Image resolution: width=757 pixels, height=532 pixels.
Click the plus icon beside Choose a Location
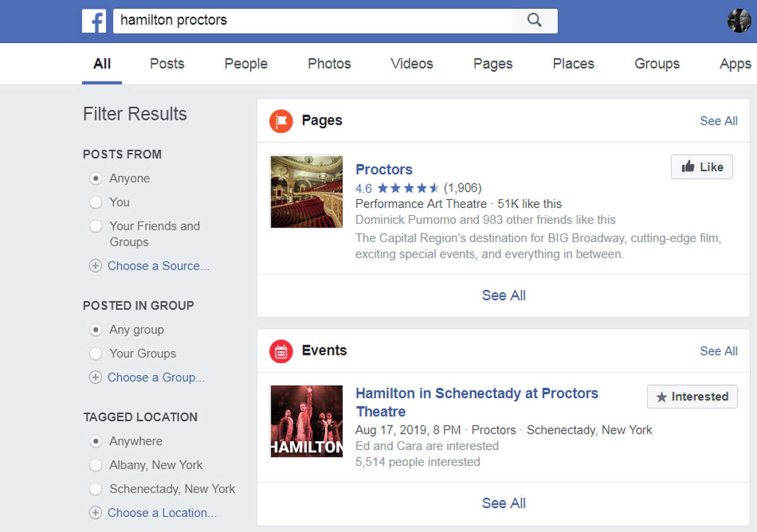95,513
